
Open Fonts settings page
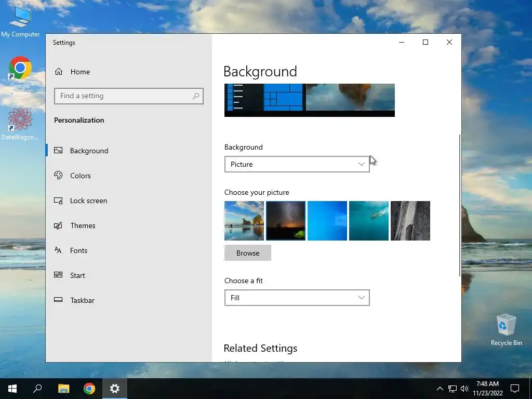click(129, 250)
